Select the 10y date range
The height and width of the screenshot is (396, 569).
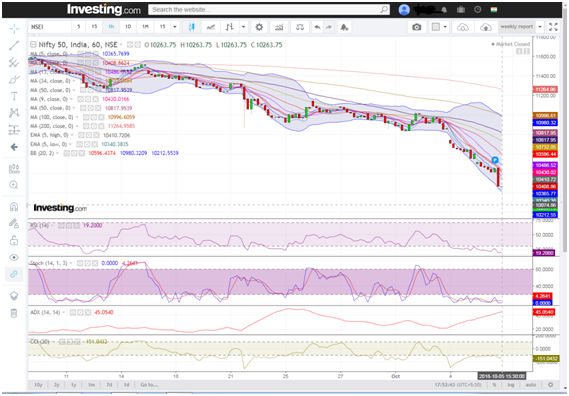tap(38, 385)
